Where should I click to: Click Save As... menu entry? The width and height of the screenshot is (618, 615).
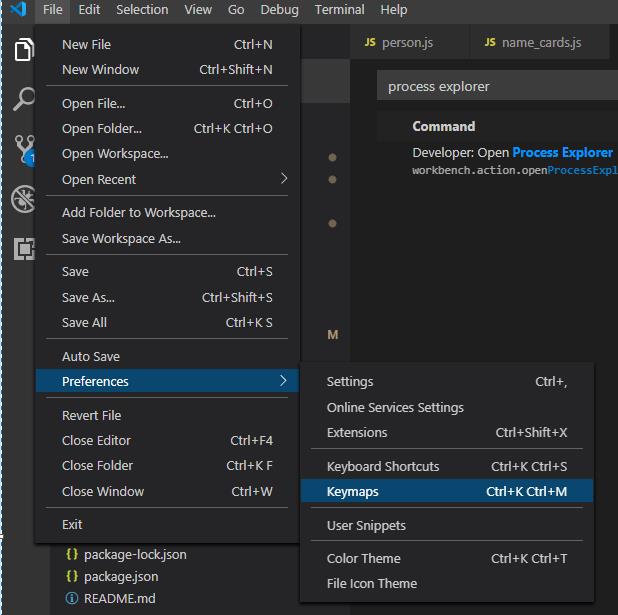coord(167,297)
